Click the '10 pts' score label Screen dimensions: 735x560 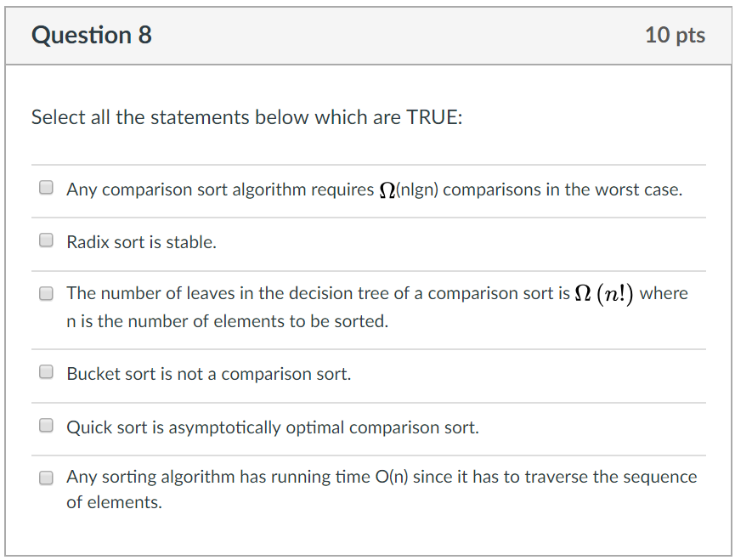[x=675, y=35]
